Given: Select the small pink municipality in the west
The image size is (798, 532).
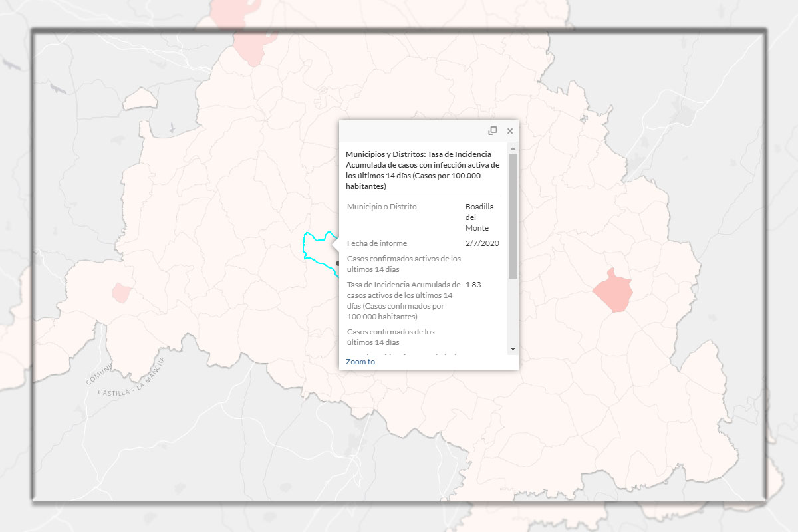Looking at the screenshot, I should 122,292.
